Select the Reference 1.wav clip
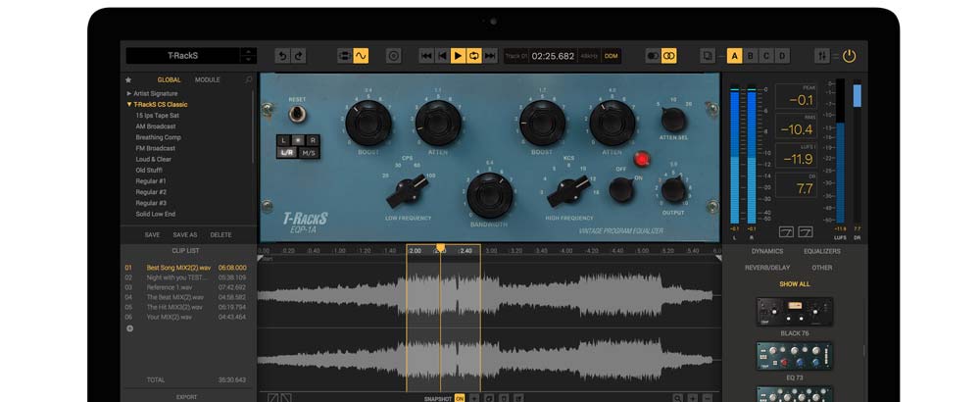 [185, 287]
